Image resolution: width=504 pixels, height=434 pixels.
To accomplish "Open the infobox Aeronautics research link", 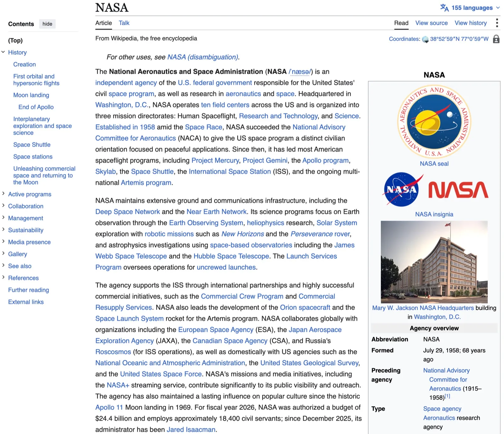I will point(439,418).
